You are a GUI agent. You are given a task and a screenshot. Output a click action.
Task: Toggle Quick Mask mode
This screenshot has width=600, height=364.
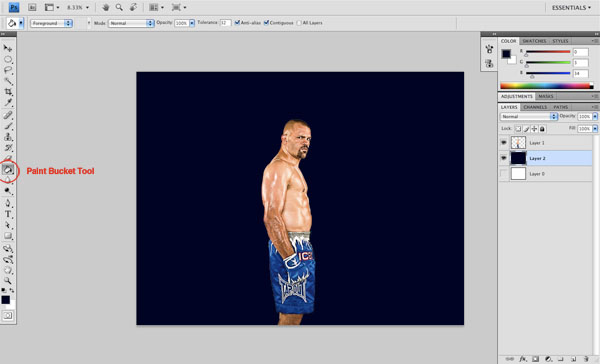[8, 316]
